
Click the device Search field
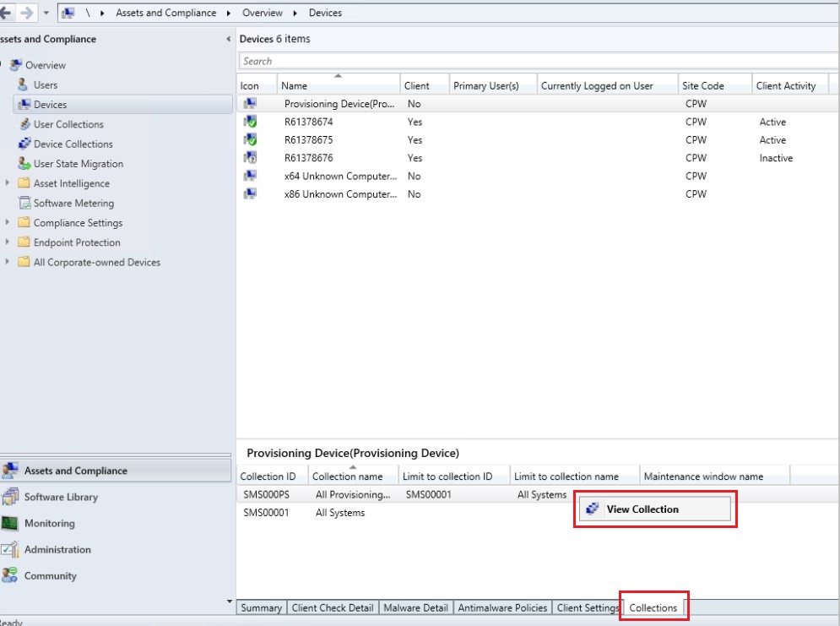click(537, 61)
